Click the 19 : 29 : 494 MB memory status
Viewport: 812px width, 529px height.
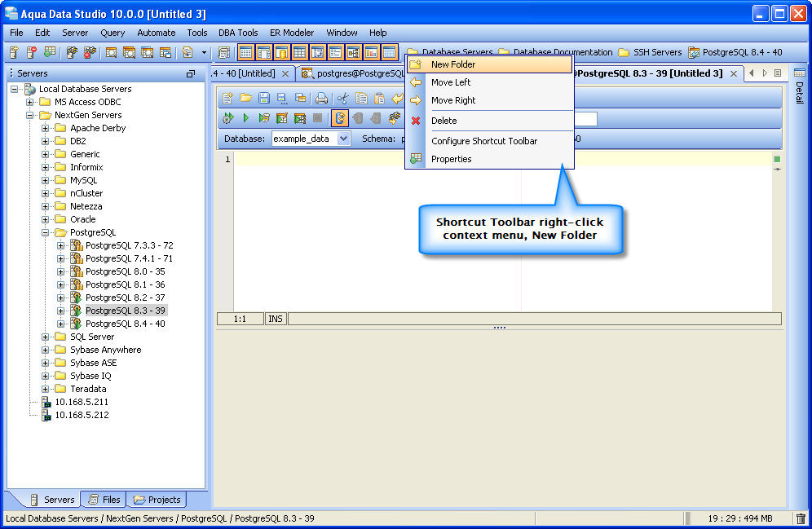(x=740, y=518)
